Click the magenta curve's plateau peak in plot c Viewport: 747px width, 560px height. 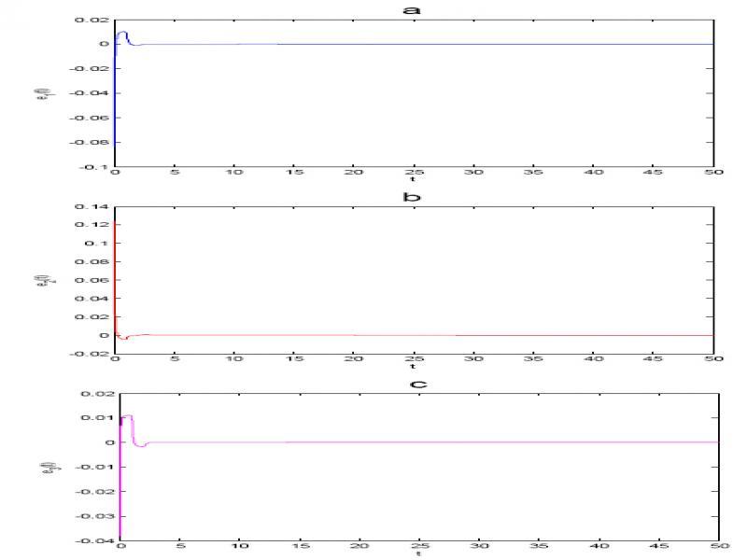coord(128,416)
